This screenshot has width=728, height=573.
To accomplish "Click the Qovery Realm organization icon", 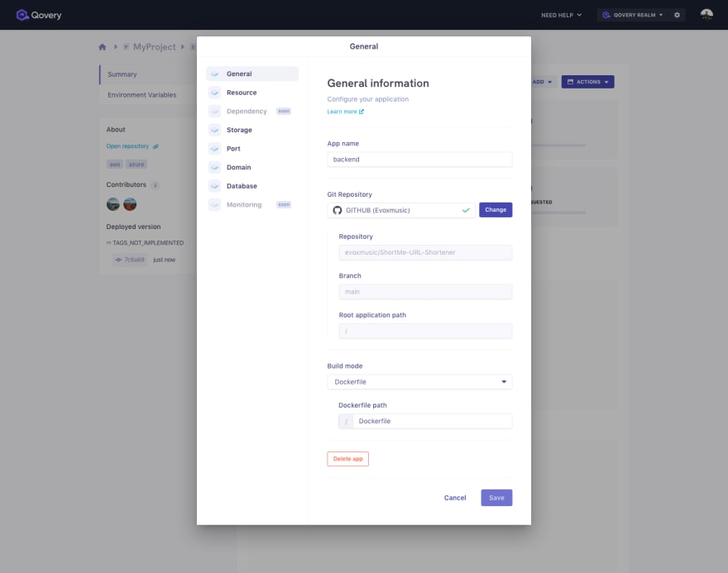I will click(606, 15).
